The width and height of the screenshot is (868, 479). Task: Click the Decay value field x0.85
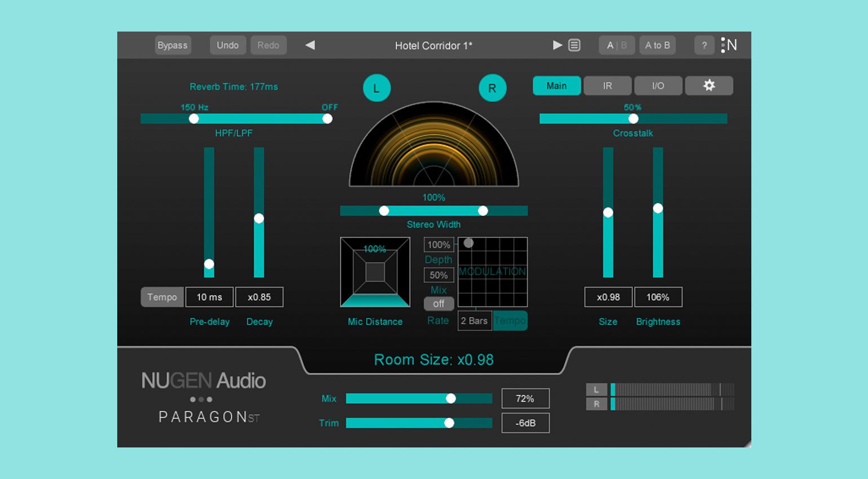[259, 297]
